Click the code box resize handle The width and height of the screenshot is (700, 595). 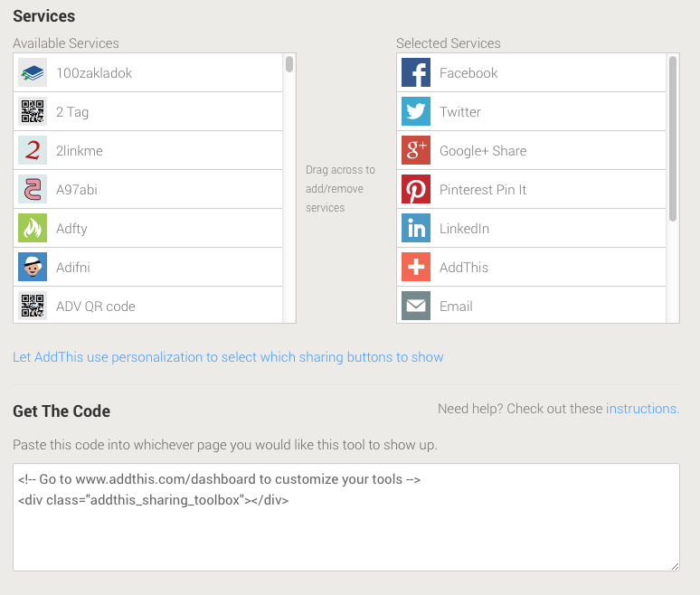[x=675, y=566]
